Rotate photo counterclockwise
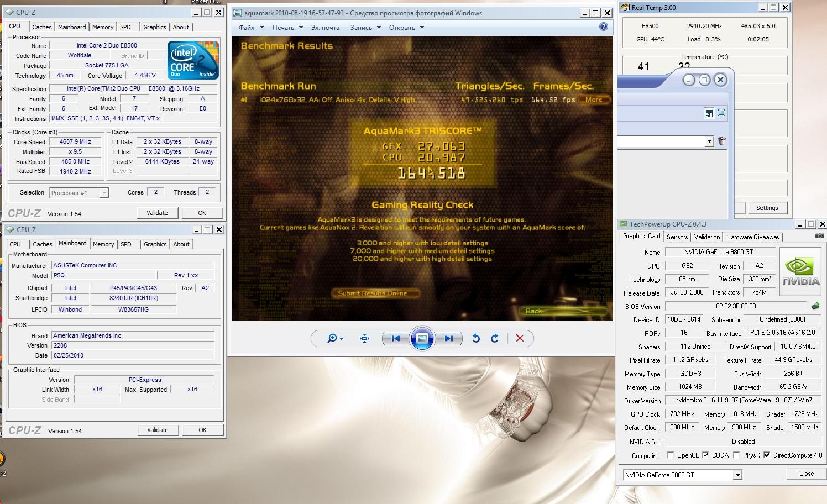The image size is (827, 504). [475, 338]
